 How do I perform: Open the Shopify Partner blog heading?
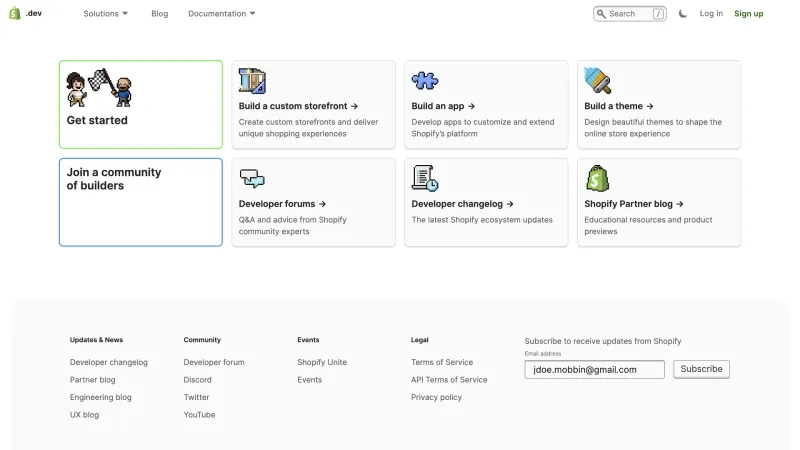(629, 204)
